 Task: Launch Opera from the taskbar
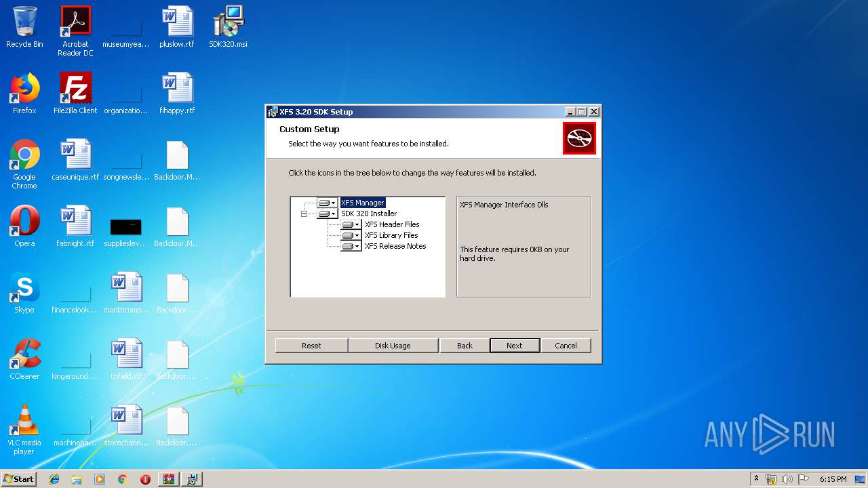(145, 479)
